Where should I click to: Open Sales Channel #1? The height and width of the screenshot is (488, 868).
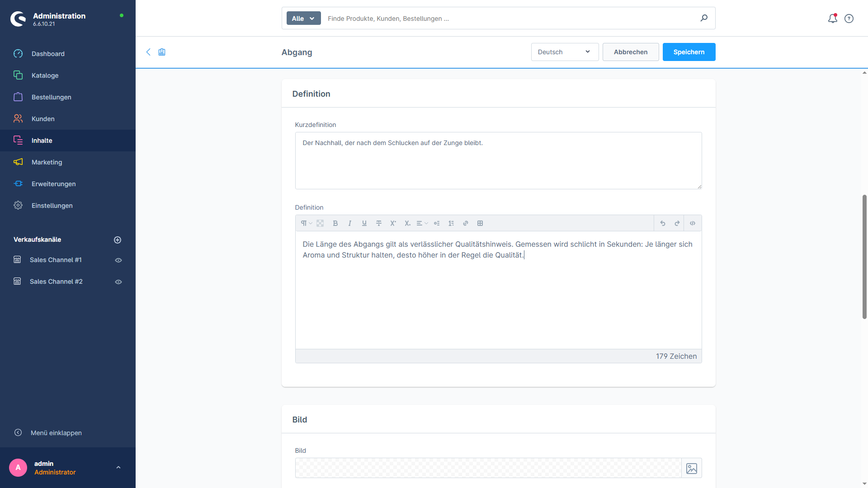(56, 260)
